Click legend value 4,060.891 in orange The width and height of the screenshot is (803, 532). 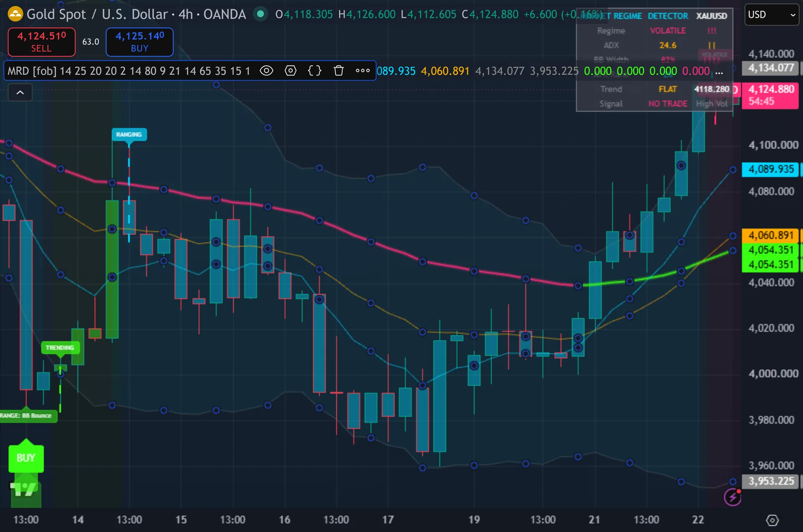445,71
